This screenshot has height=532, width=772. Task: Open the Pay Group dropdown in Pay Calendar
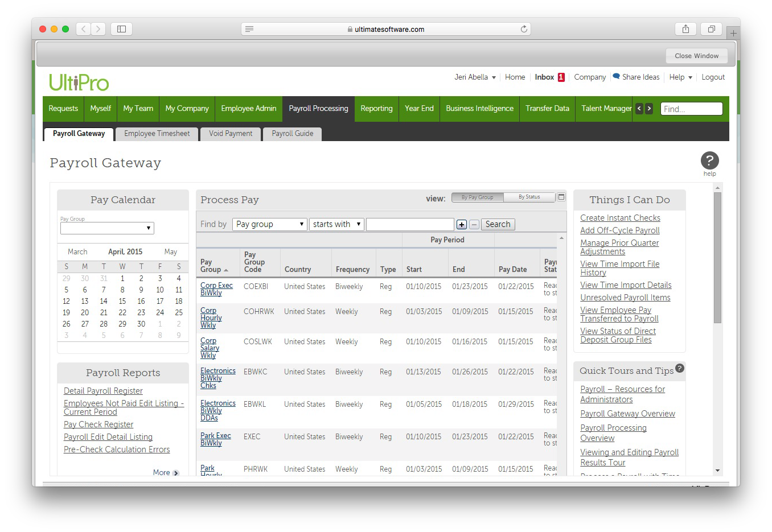pyautogui.click(x=107, y=228)
